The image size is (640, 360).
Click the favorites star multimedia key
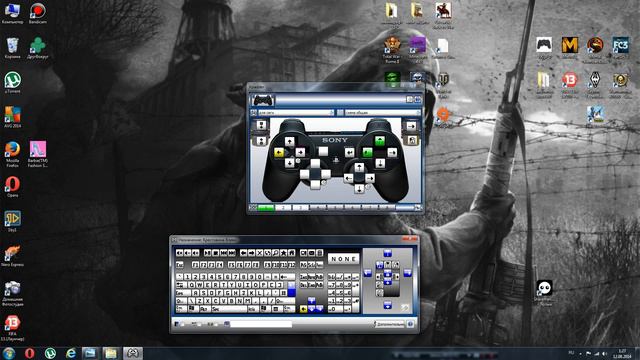point(284,253)
